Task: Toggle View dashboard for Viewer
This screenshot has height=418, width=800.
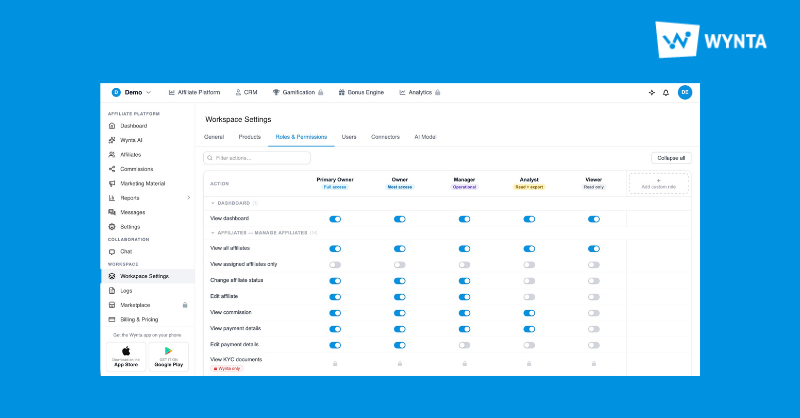Action: (594, 219)
